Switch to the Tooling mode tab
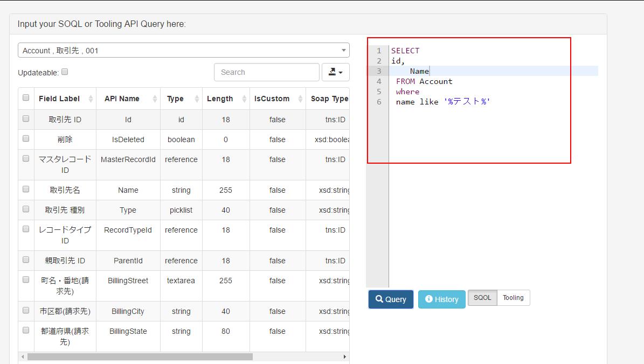Image resolution: width=644 pixels, height=364 pixels. tap(513, 298)
